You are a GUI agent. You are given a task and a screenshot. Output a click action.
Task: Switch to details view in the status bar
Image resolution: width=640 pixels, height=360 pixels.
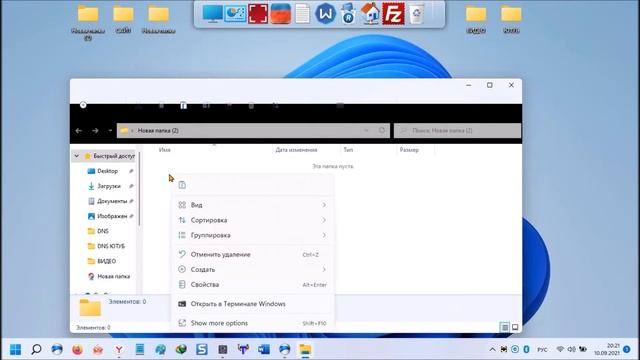click(x=505, y=327)
